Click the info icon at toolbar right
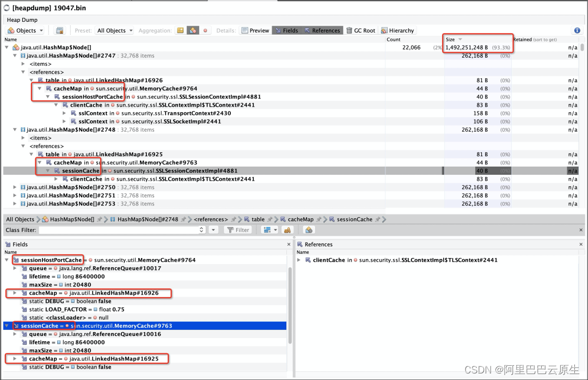 click(x=577, y=30)
